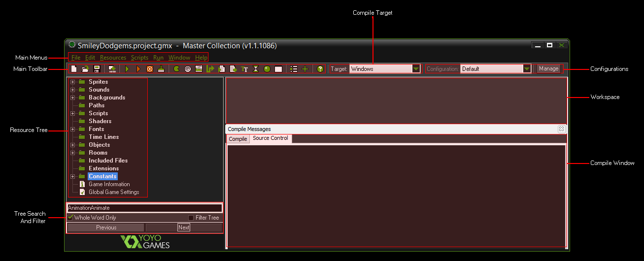Click the green plus icon in the toolbar
Viewport: 644px width, 261px height.
[305, 69]
